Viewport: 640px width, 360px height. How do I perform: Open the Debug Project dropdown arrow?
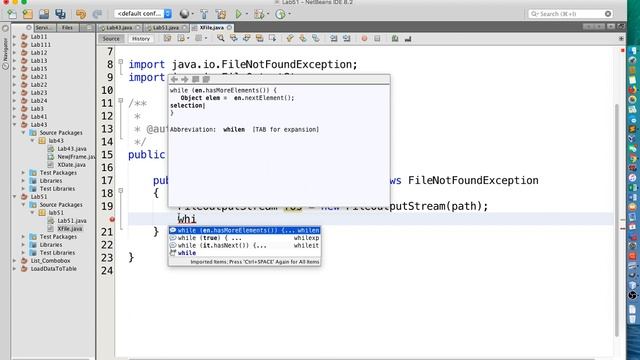(x=268, y=14)
